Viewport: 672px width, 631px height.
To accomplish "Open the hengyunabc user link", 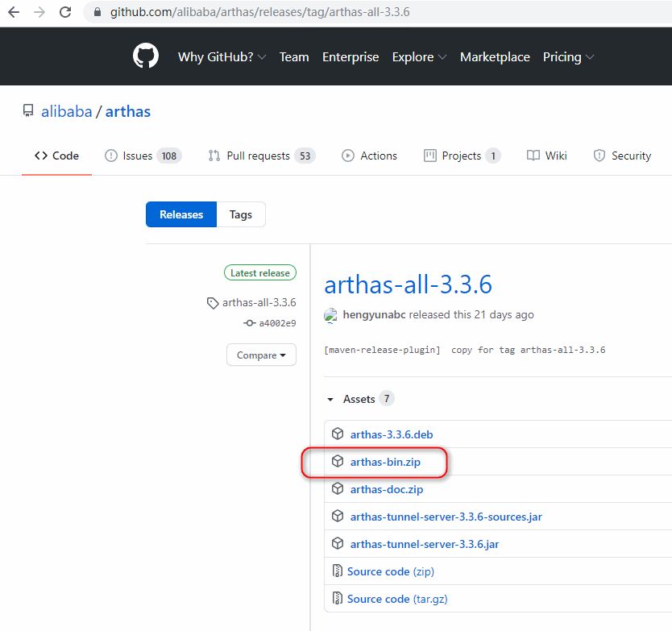I will tap(374, 314).
